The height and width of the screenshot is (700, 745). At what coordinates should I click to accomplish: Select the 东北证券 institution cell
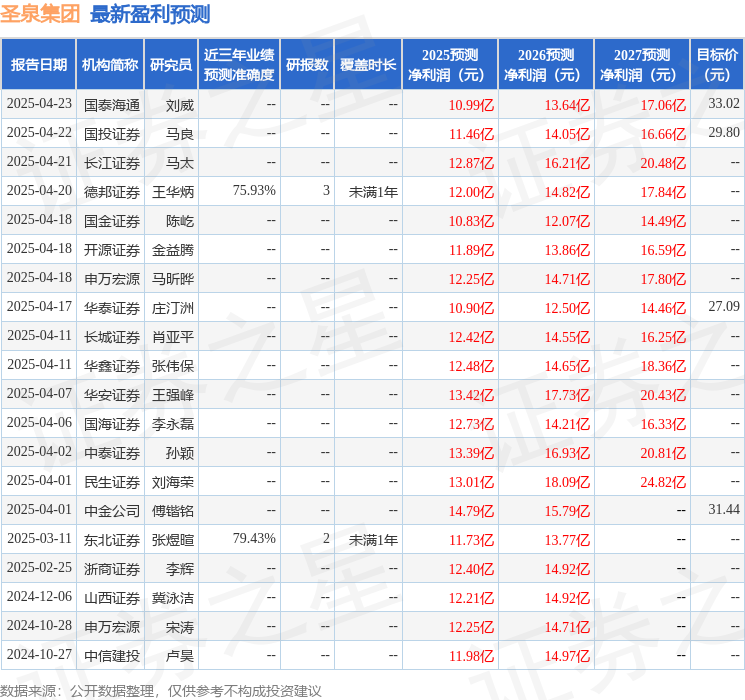coord(112,540)
